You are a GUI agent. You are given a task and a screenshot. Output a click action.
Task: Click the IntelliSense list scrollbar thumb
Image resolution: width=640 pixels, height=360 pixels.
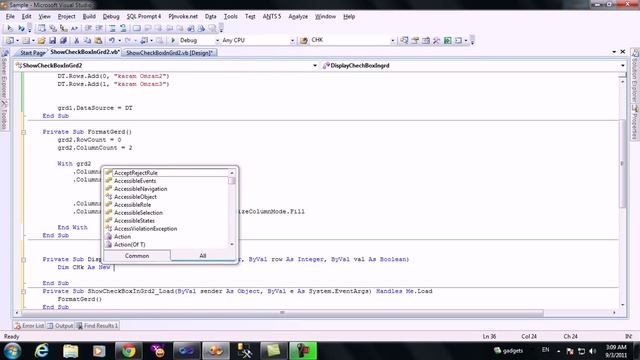click(232, 181)
